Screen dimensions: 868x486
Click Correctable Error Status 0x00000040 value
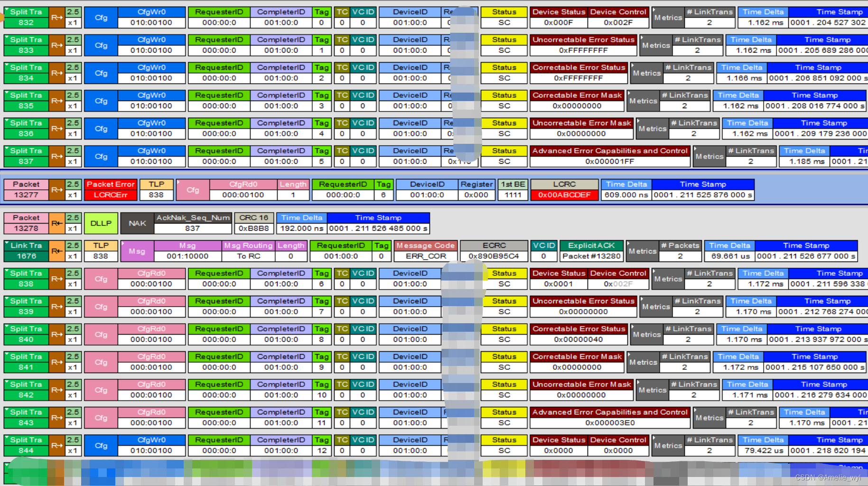point(579,339)
